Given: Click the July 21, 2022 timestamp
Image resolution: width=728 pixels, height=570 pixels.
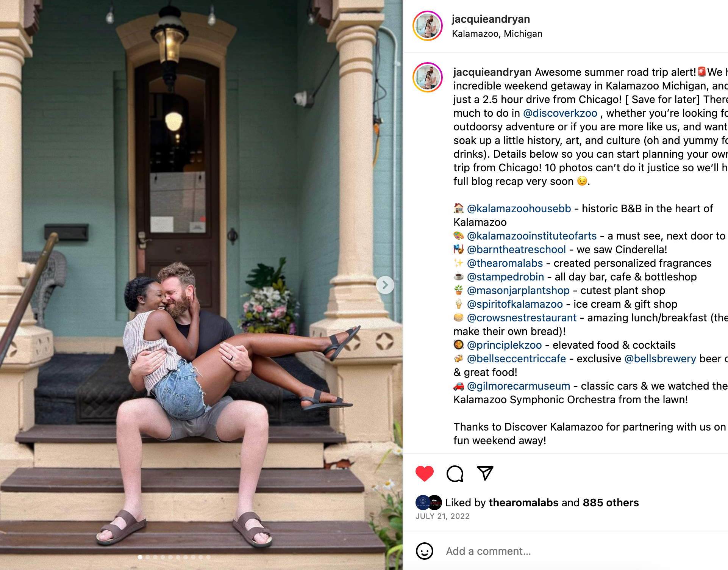Looking at the screenshot, I should click(x=442, y=516).
